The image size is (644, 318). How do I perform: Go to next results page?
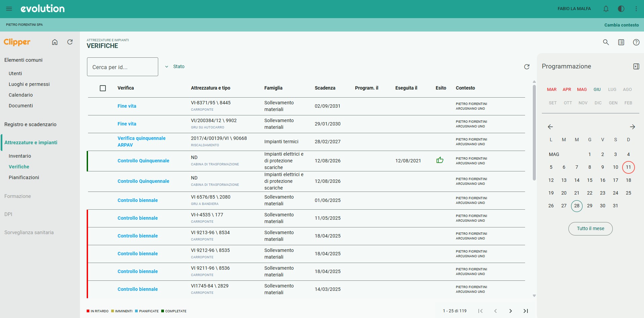point(511,311)
